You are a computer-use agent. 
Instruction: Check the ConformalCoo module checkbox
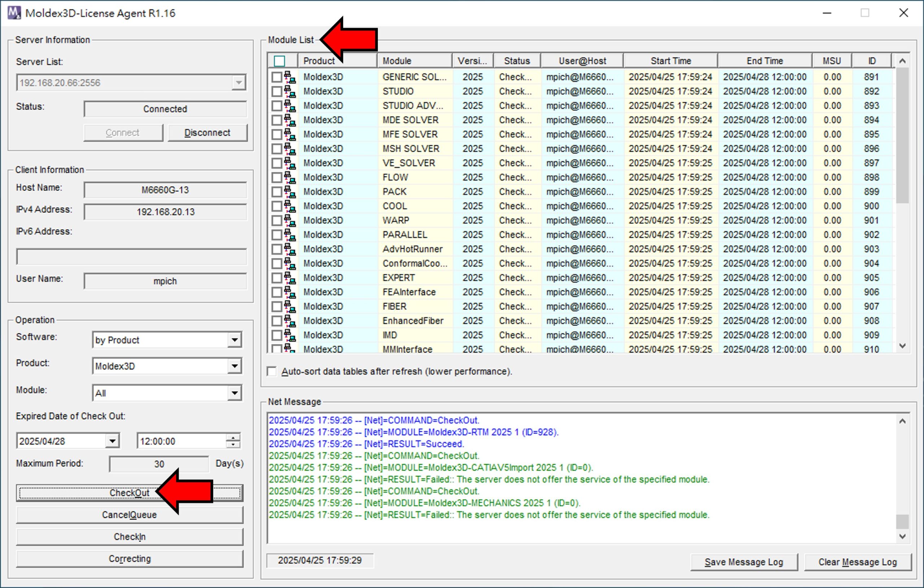click(x=277, y=263)
